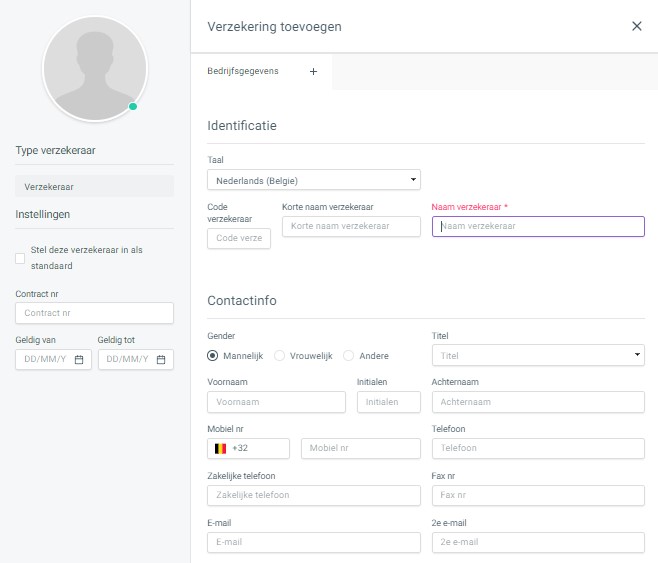Image resolution: width=658 pixels, height=563 pixels.
Task: Choose the Mannelijk radio button
Action: coord(213,356)
